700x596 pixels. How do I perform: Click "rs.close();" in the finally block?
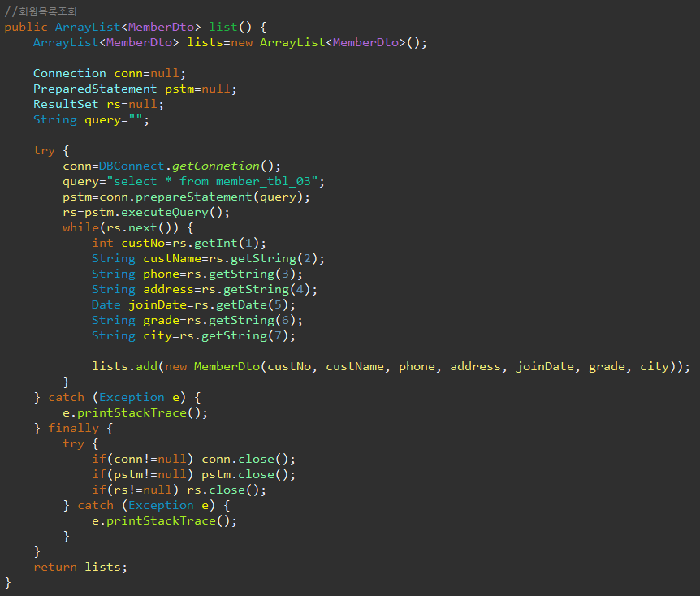point(227,490)
